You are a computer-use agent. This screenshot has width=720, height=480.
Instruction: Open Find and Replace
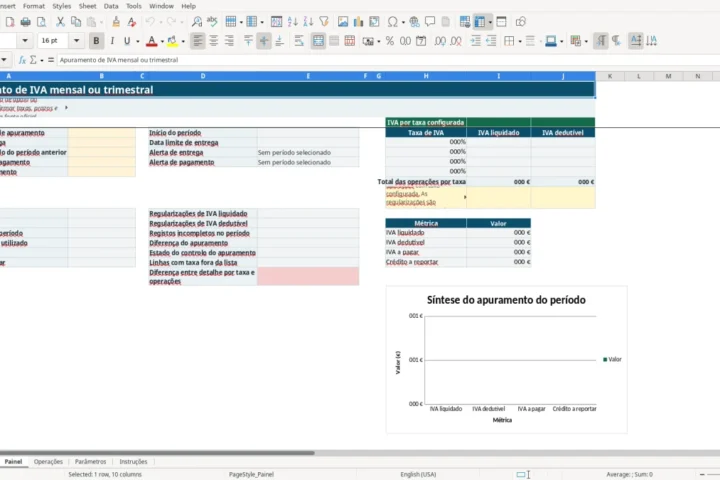tap(197, 22)
